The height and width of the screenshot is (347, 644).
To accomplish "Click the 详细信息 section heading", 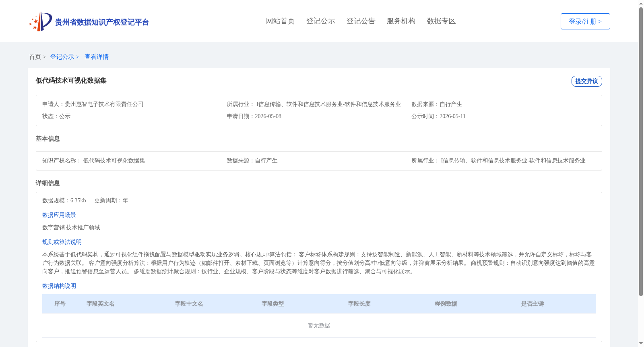I will 47,183.
